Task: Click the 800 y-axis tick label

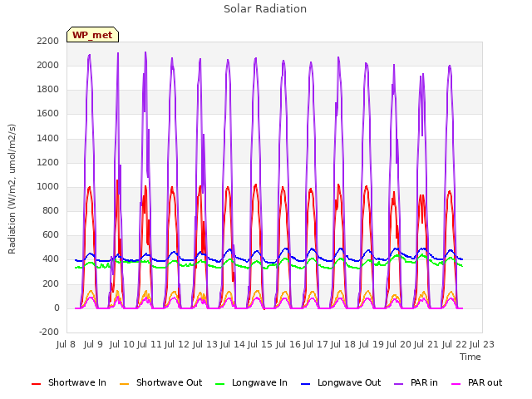Action: click(51, 211)
